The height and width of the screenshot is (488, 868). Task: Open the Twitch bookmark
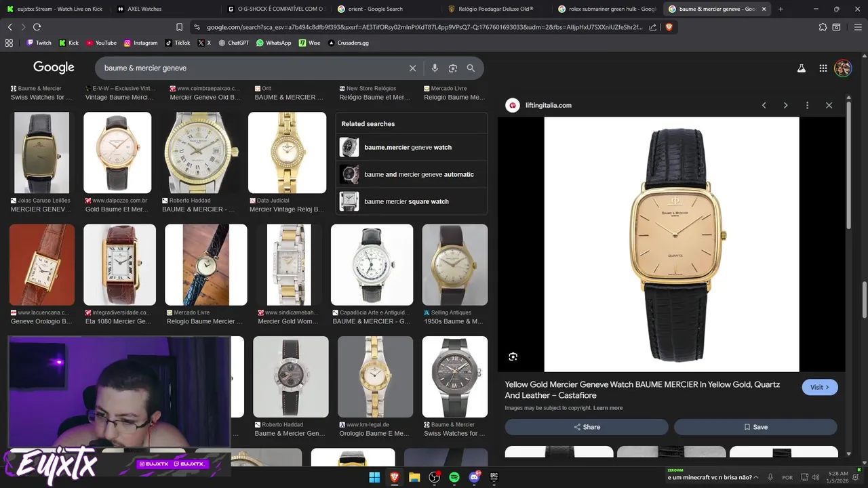point(39,43)
